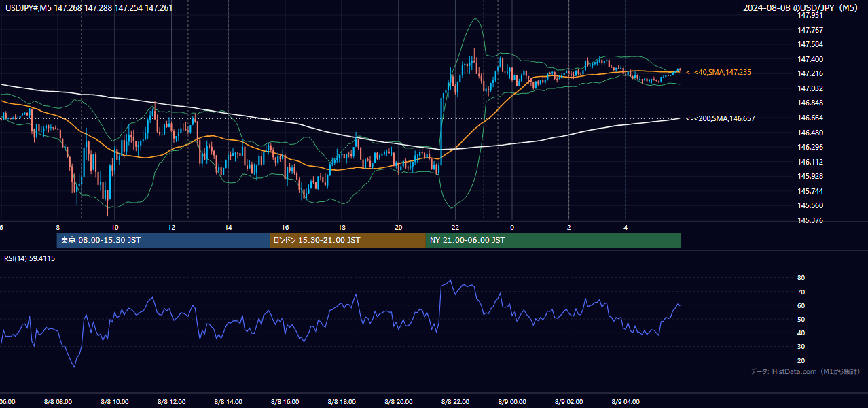Click price axis value 147.032
This screenshot has width=868, height=408.
[810, 88]
